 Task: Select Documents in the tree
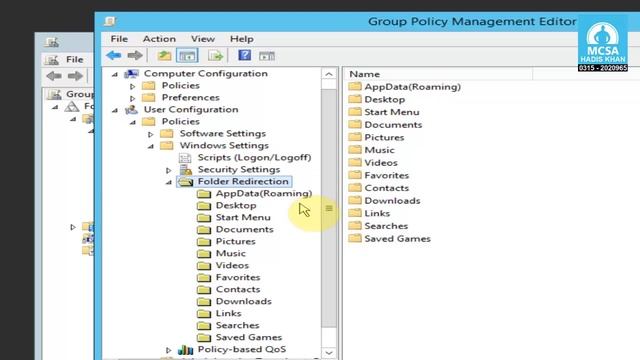(244, 229)
